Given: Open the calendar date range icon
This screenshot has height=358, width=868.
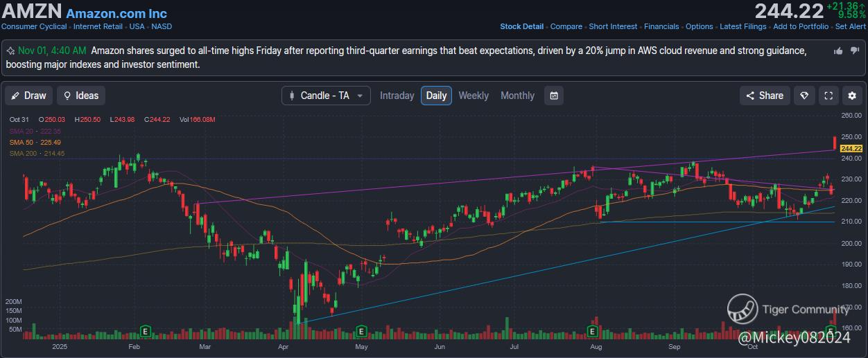Looking at the screenshot, I should coord(554,96).
